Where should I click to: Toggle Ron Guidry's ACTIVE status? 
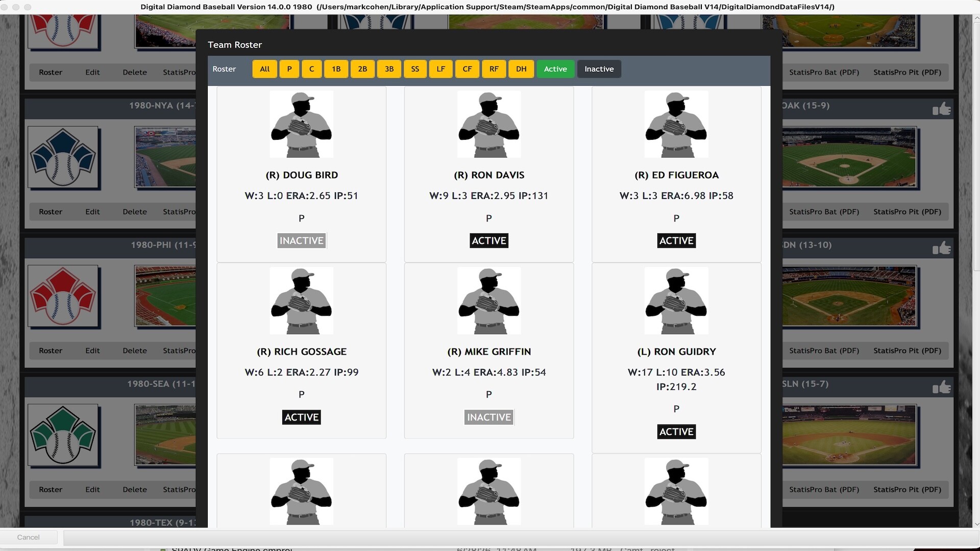click(x=676, y=432)
